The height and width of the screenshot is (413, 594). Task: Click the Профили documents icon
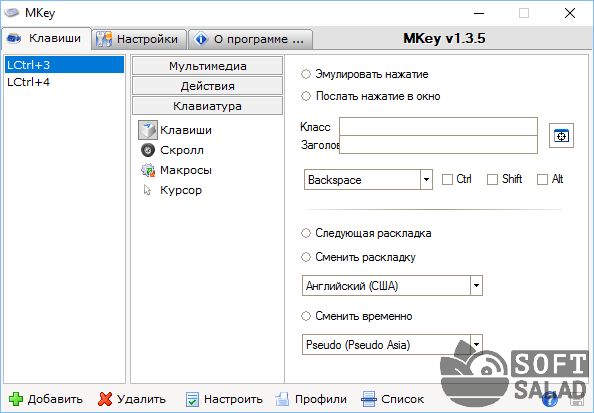point(282,399)
